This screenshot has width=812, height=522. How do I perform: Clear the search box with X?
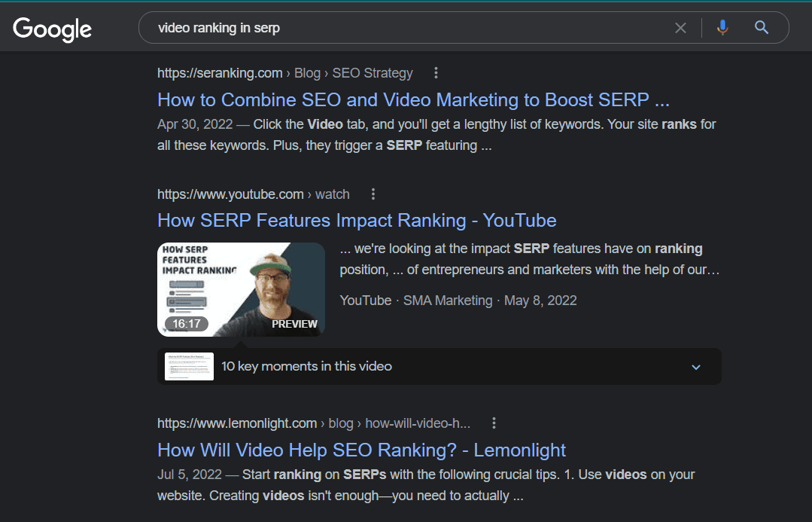(x=680, y=28)
